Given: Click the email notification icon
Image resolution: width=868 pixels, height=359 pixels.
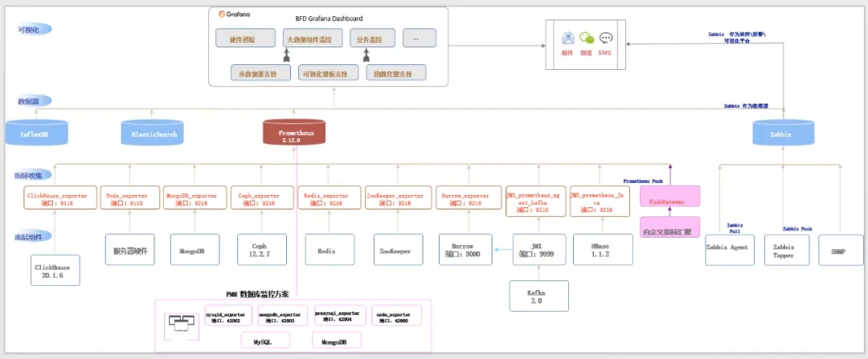Looking at the screenshot, I should pyautogui.click(x=568, y=38).
